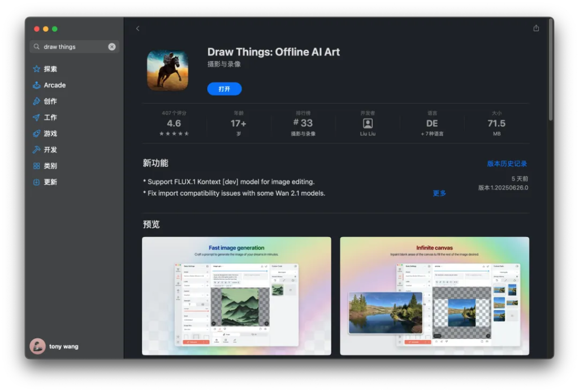579x392 pixels.
Task: Click the paper plane icon beside 工作
Action: [37, 118]
